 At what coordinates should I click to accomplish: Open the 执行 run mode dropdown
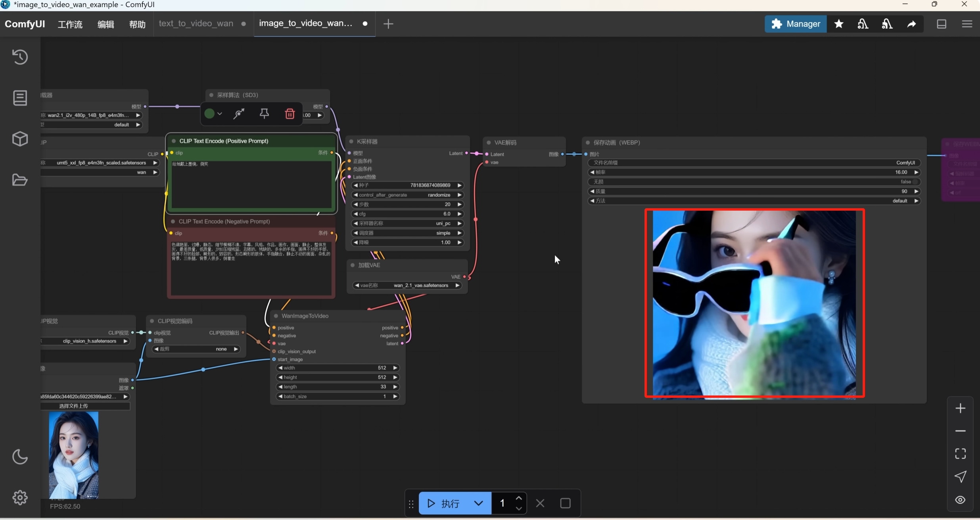479,503
